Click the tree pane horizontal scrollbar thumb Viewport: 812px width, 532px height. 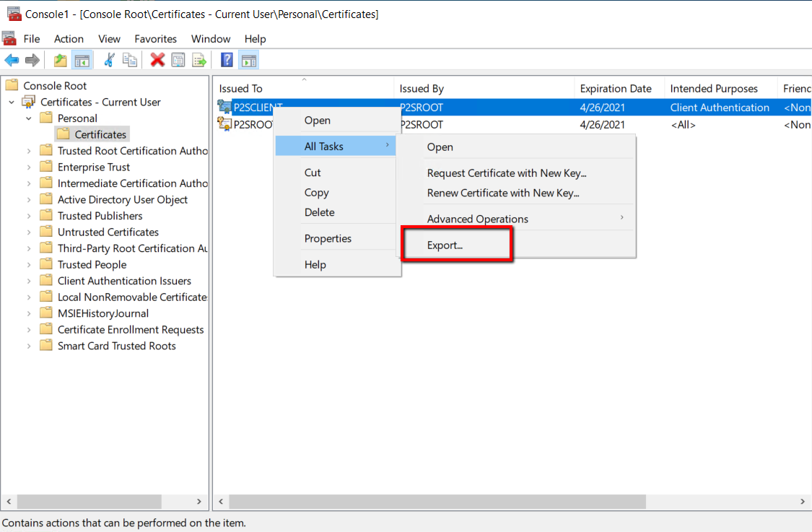pos(90,502)
